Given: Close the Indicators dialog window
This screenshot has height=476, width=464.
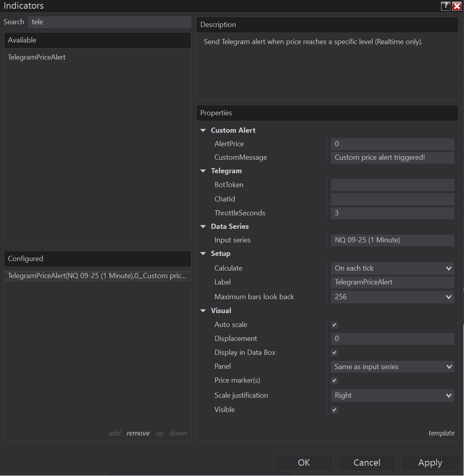Looking at the screenshot, I should pyautogui.click(x=457, y=6).
